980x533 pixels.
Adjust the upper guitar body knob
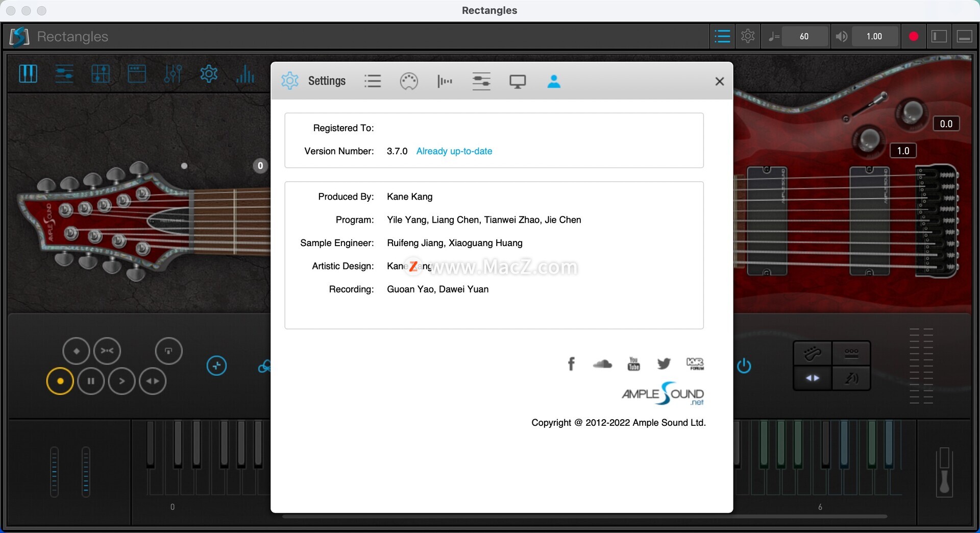click(x=912, y=113)
